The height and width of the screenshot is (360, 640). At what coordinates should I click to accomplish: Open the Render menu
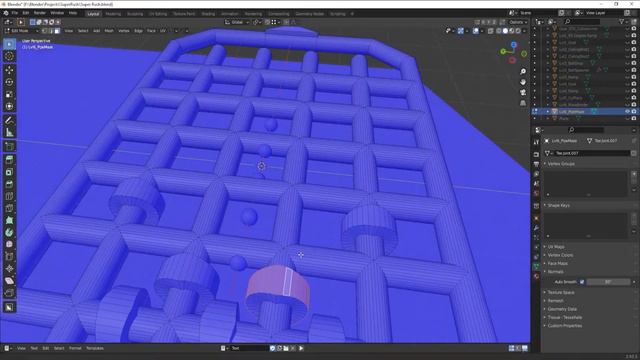click(40, 13)
